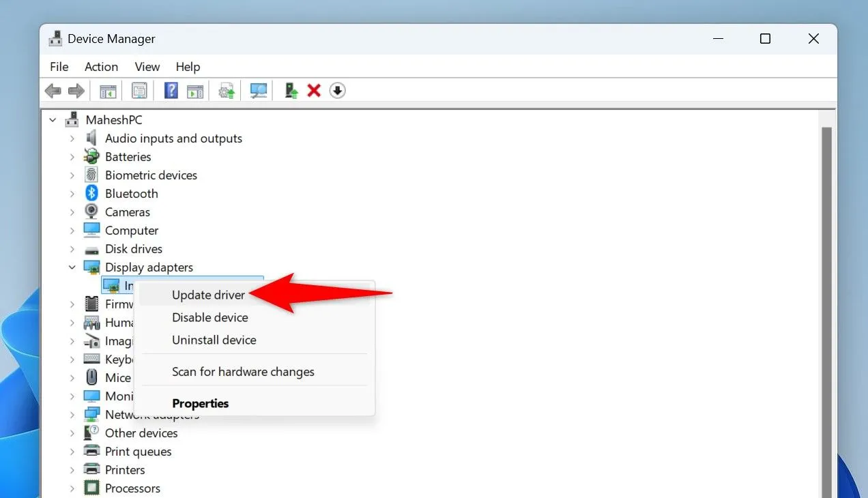Image resolution: width=868 pixels, height=498 pixels.
Task: Click the toolbar icon left of the monitor
Action: coord(227,90)
